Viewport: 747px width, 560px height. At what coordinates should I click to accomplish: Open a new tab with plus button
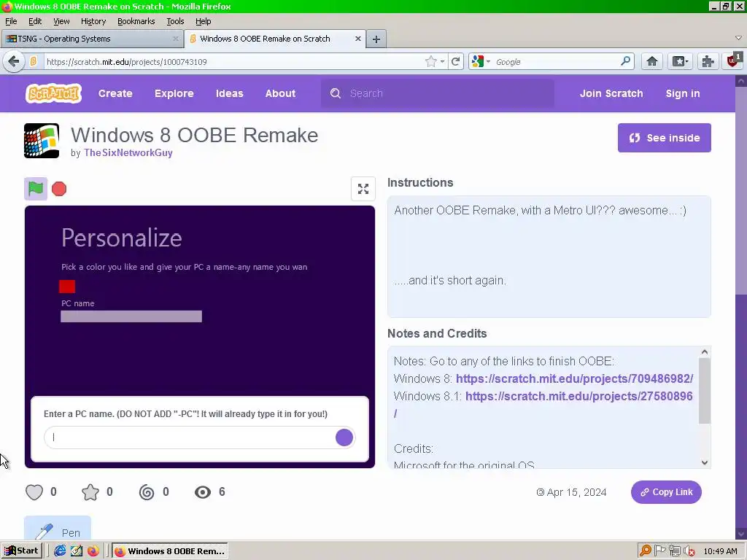click(376, 39)
